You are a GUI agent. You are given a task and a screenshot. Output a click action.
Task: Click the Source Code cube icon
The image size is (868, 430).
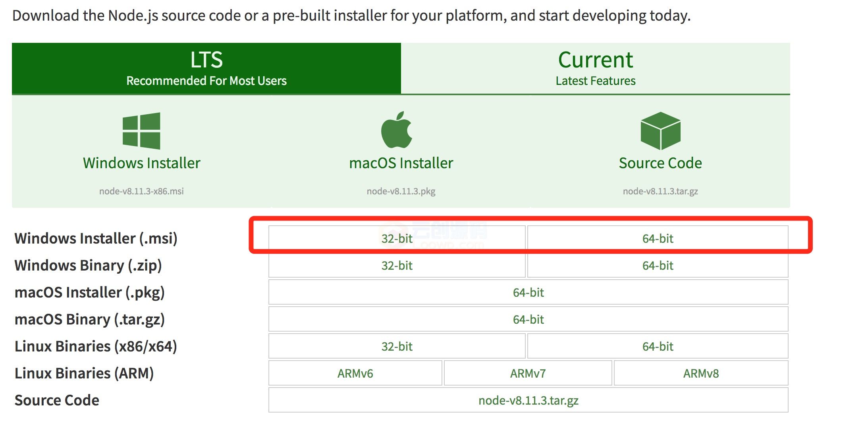(660, 131)
